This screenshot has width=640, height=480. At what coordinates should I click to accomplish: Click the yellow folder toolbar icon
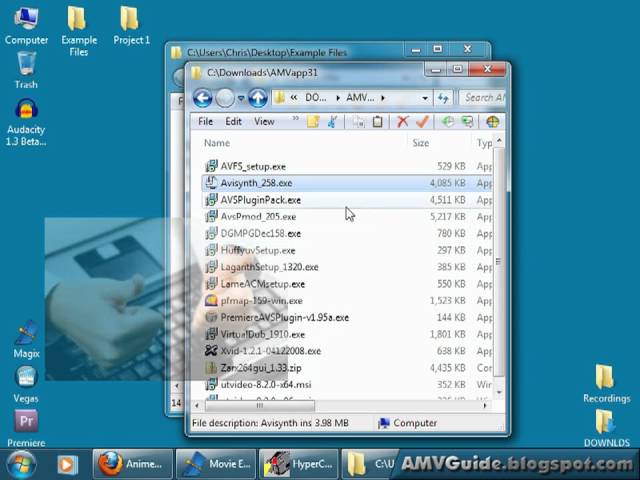[313, 122]
